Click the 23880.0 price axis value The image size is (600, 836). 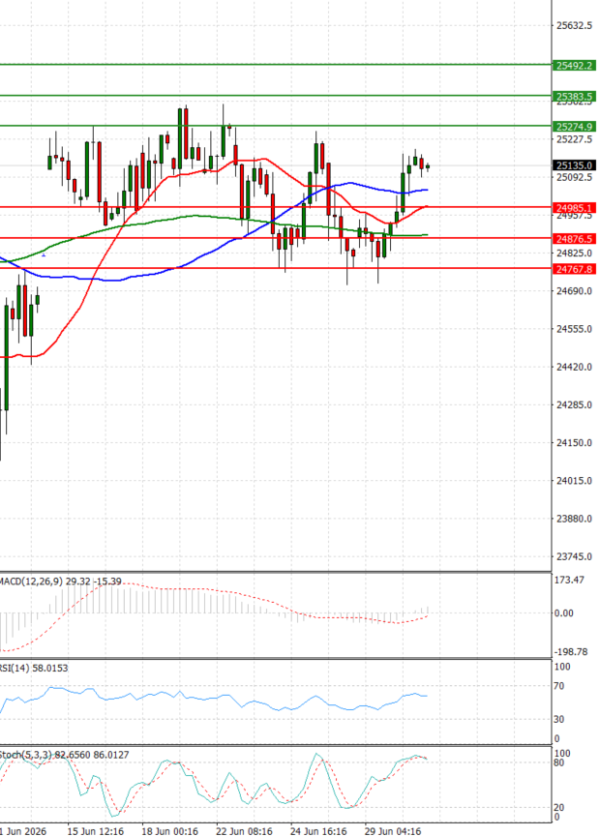tap(574, 519)
